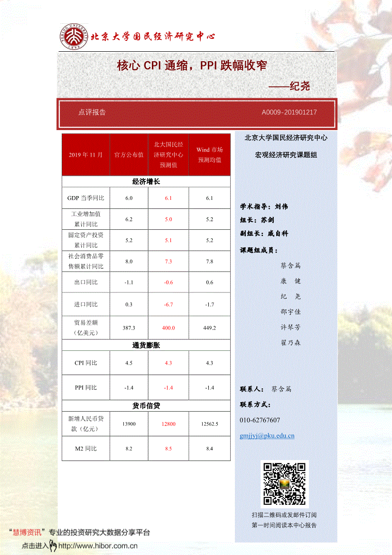Click the 出口同比 row label
The width and height of the screenshot is (392, 555).
tap(85, 282)
